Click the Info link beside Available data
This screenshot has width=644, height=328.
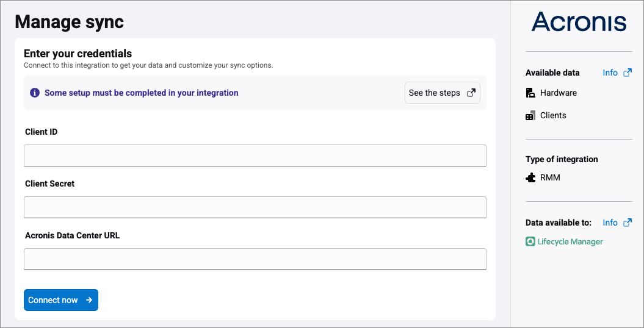(610, 73)
